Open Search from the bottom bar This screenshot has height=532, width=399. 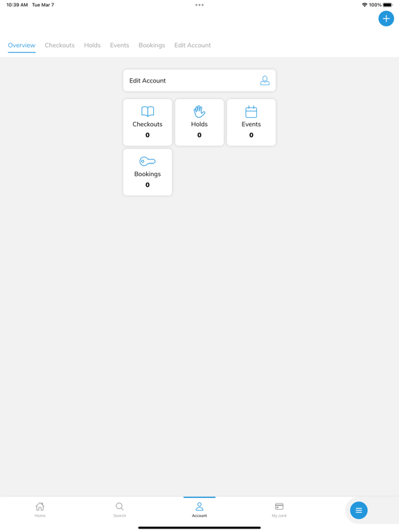pyautogui.click(x=119, y=510)
